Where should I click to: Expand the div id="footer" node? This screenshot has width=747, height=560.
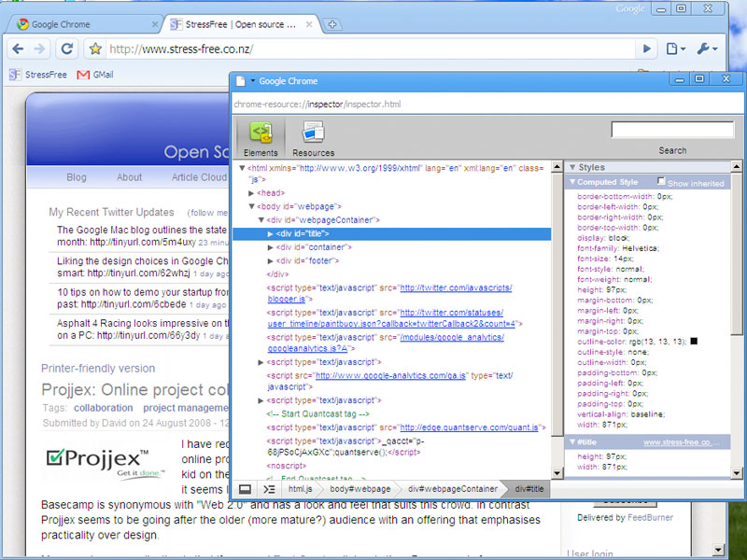[270, 261]
